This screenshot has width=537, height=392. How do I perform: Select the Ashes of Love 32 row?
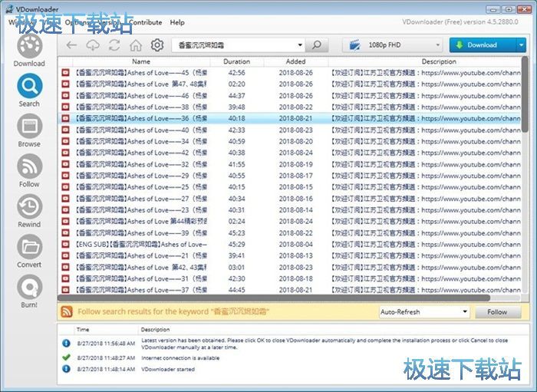tap(290, 164)
